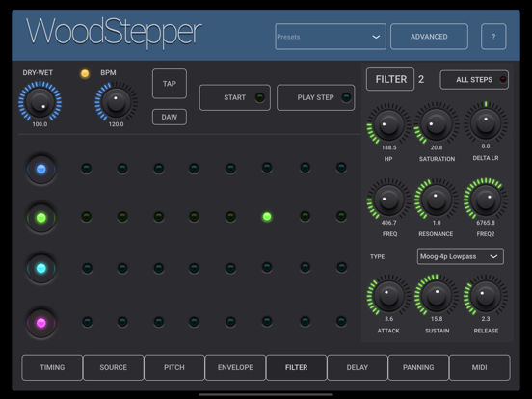Click the FREQ2 knob

486,199
